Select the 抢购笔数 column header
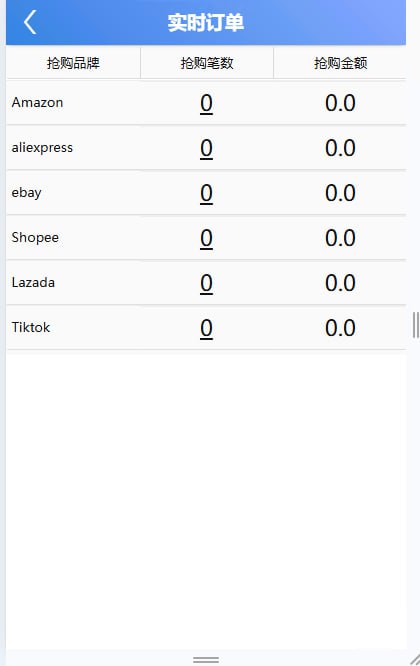420x666 pixels. coord(207,63)
